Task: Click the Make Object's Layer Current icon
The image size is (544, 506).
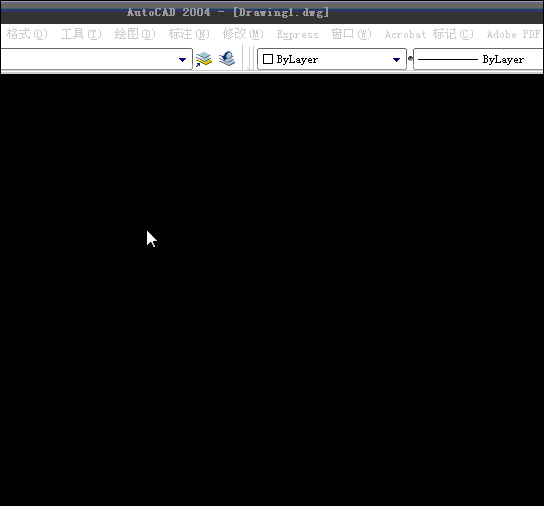Action: click(204, 59)
